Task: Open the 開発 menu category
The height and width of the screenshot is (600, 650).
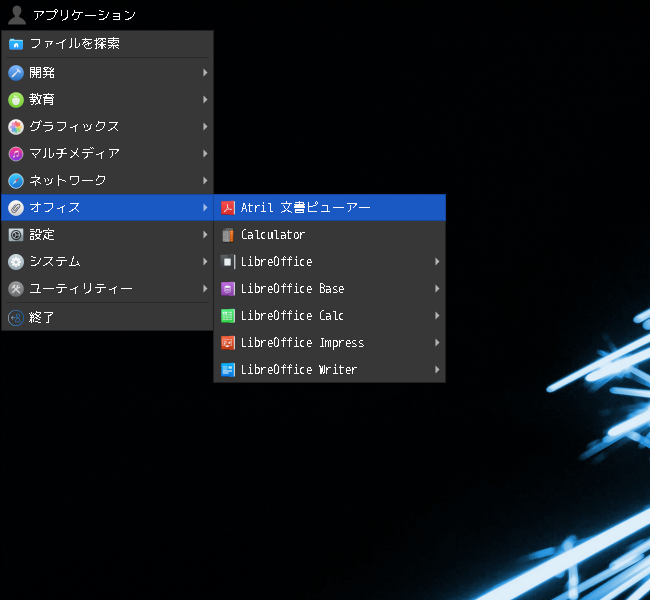Action: (107, 73)
